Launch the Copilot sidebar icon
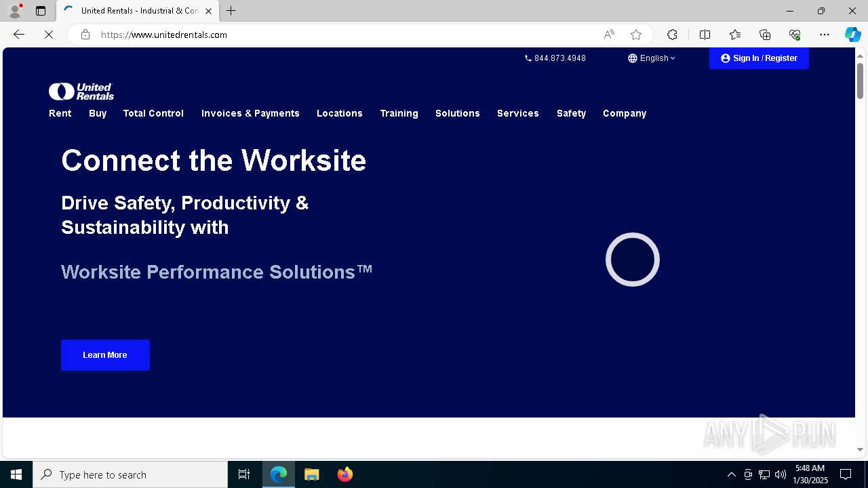 (x=852, y=35)
